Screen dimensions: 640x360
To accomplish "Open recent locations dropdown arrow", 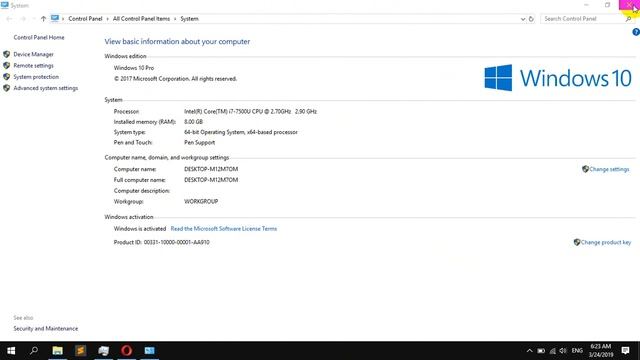I will [33, 19].
